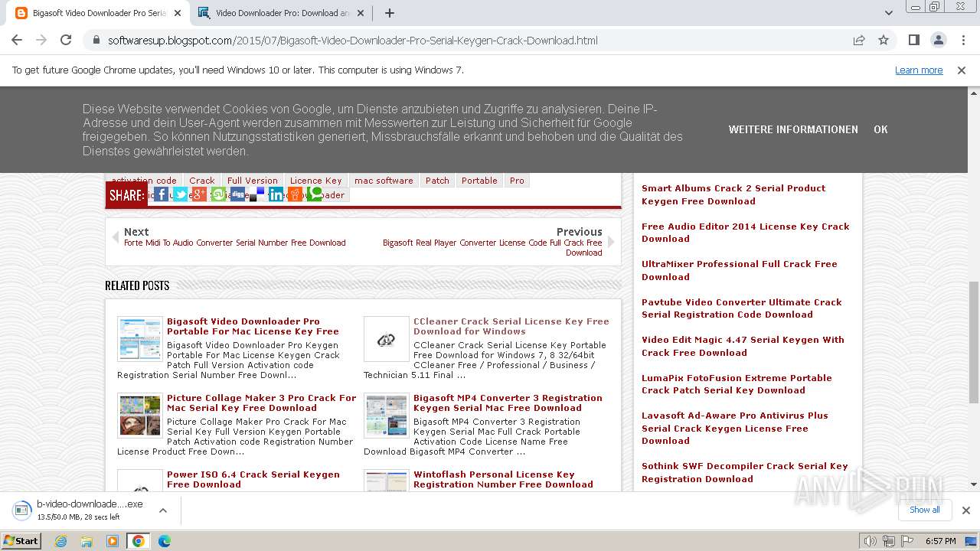The image size is (980, 551).
Task: Open the Wintoflash Personal License Key post
Action: tap(503, 480)
